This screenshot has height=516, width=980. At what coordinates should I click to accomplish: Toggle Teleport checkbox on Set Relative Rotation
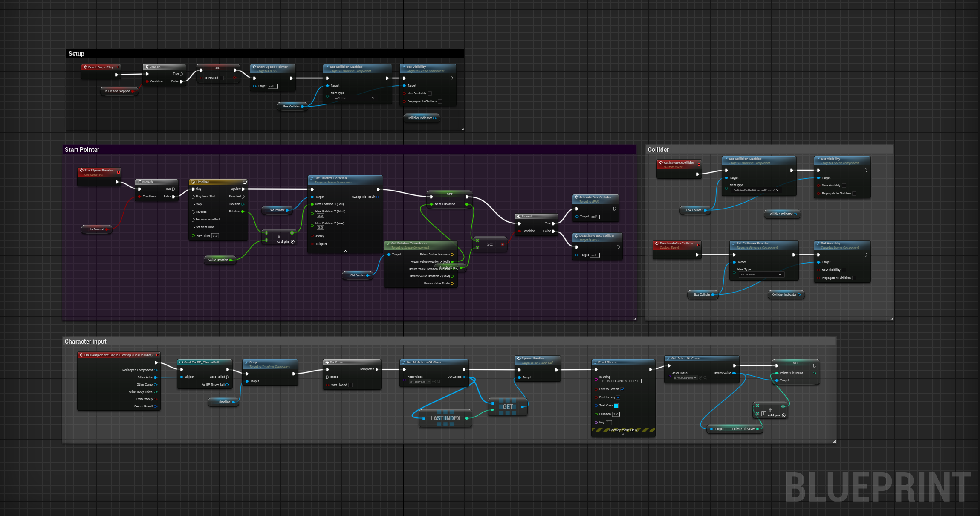pos(330,244)
